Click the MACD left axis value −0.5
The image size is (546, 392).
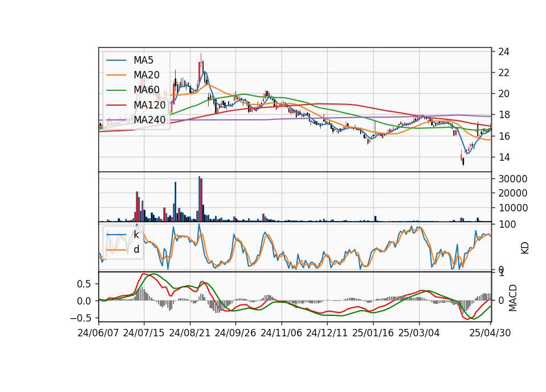[80, 318]
